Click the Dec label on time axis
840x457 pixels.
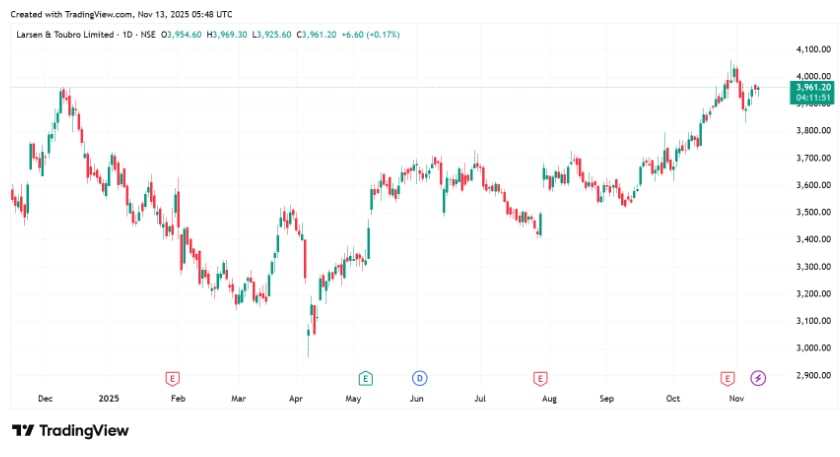click(45, 398)
